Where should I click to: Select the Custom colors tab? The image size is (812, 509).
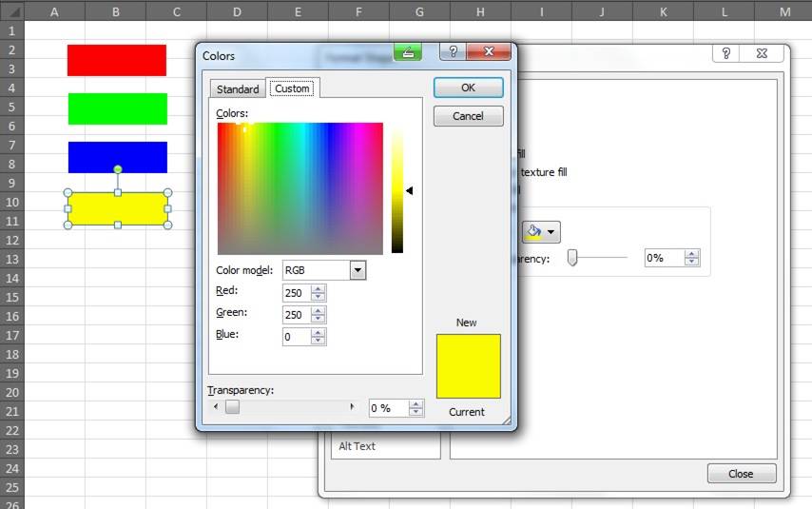coord(292,88)
